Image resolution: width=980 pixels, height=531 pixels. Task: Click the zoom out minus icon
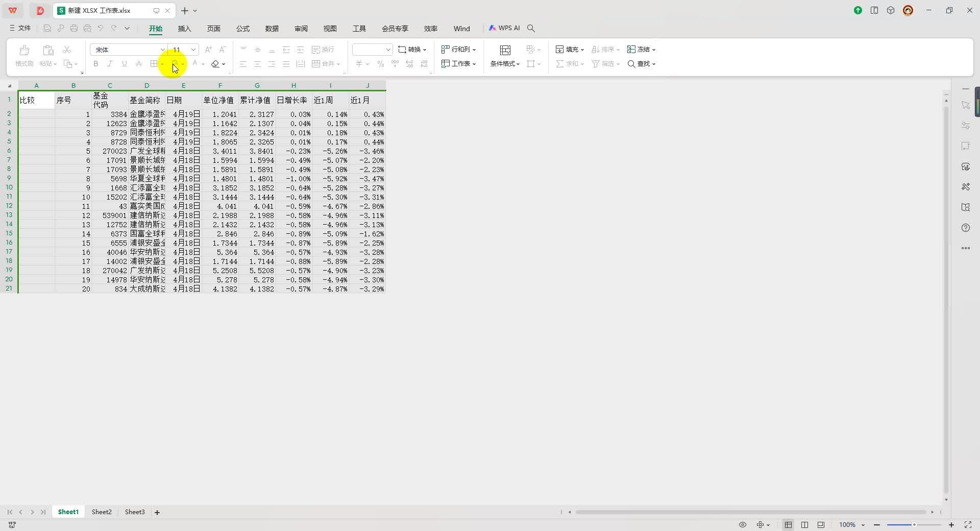coord(877,525)
